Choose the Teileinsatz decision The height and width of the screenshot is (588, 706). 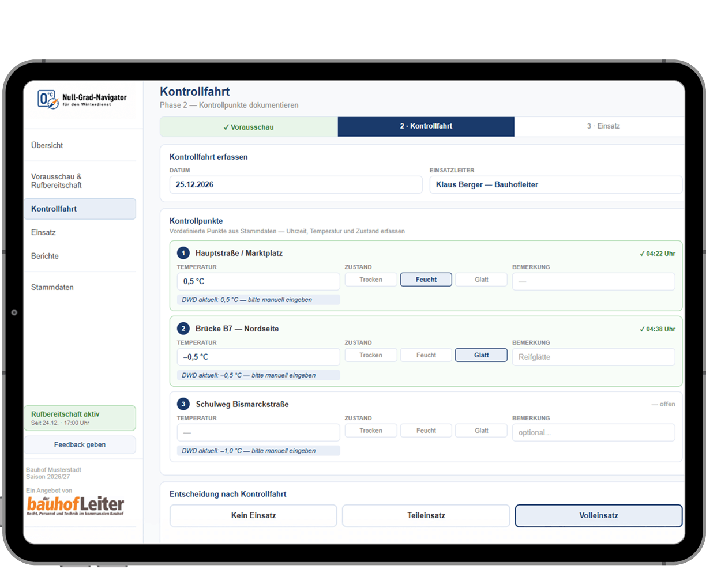click(426, 515)
